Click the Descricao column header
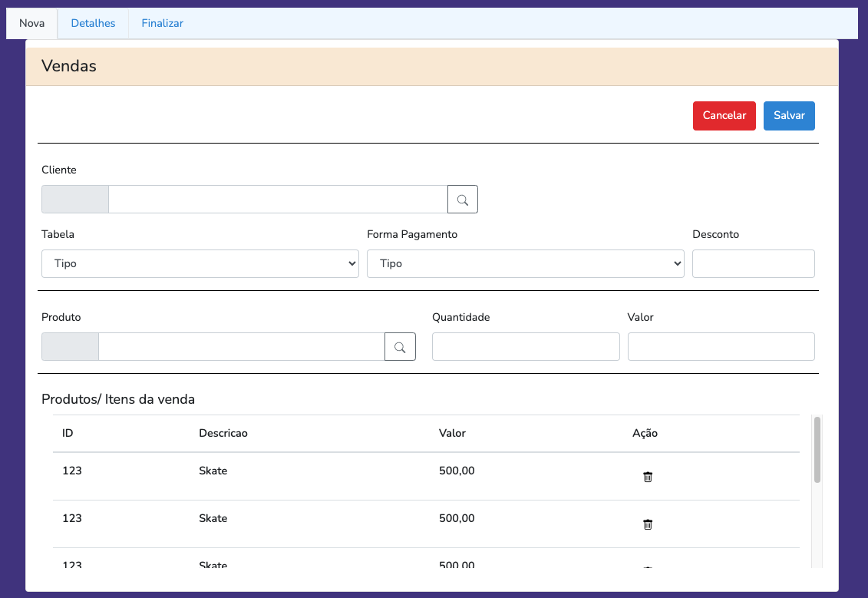 coord(223,433)
